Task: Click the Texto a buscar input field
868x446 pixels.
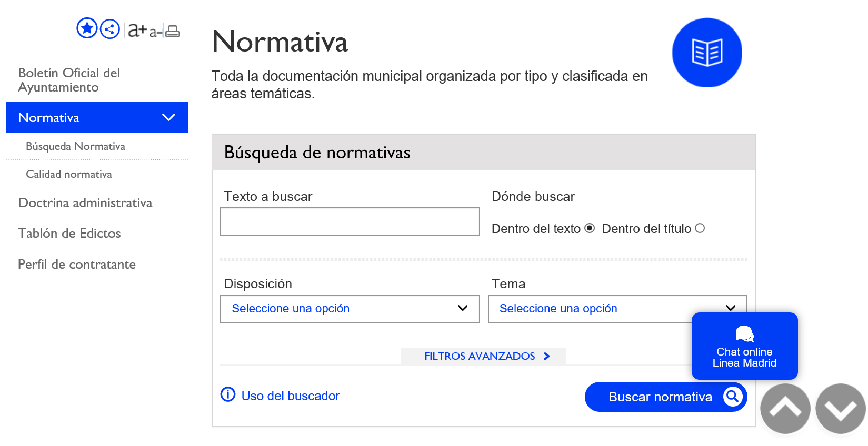Action: pos(350,221)
